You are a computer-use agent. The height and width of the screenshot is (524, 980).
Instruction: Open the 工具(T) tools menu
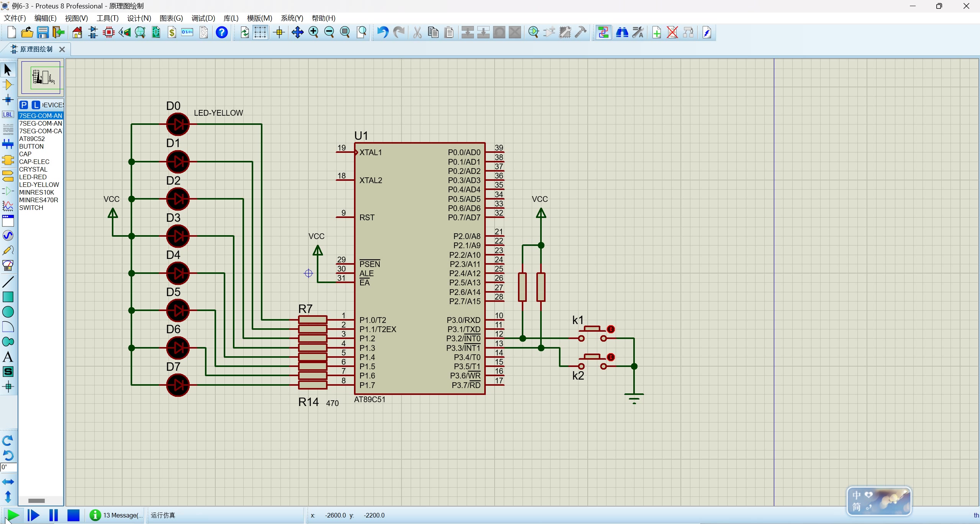tap(107, 18)
